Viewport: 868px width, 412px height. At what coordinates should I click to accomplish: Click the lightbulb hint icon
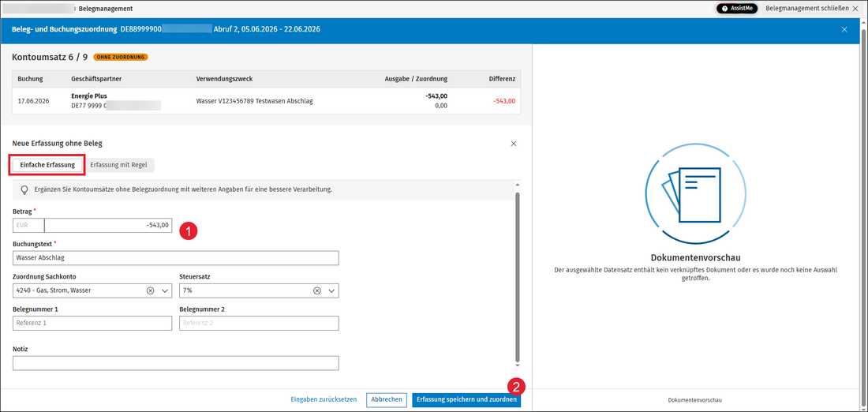pos(24,190)
